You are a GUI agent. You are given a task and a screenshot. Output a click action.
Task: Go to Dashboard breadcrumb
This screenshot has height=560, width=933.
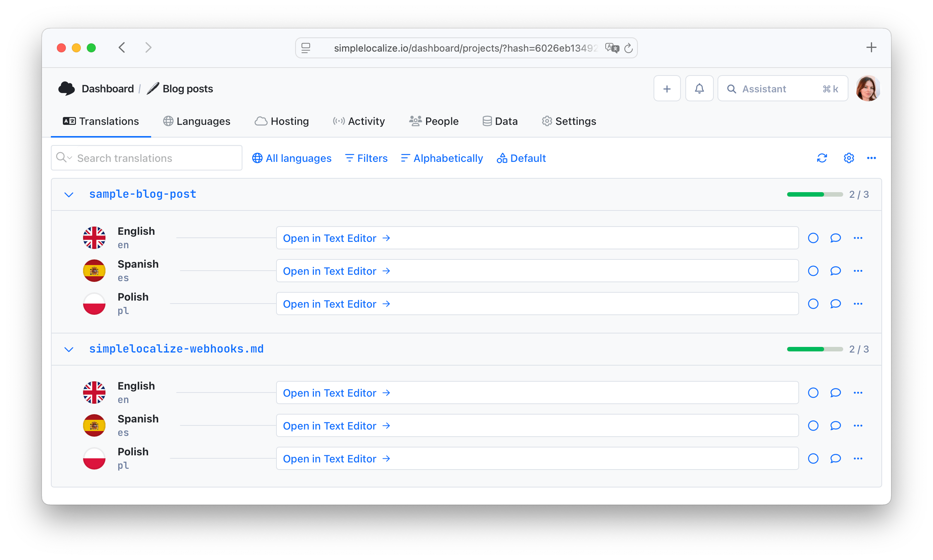(108, 89)
